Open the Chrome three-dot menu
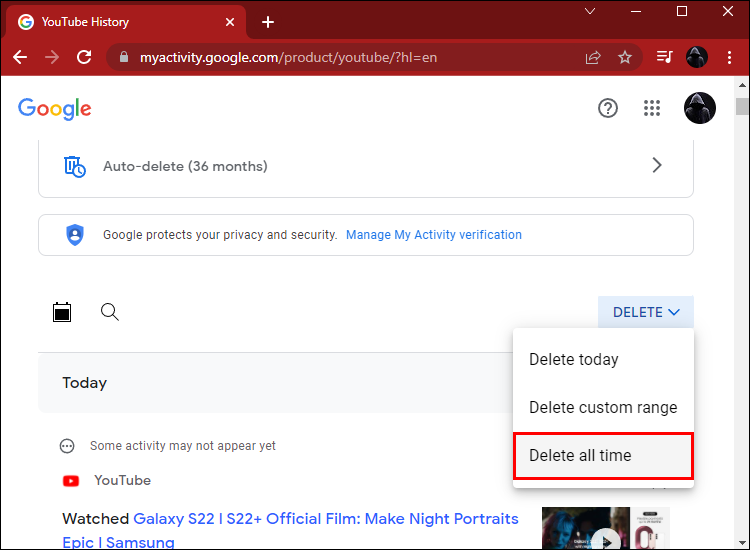The height and width of the screenshot is (550, 750). pos(729,57)
